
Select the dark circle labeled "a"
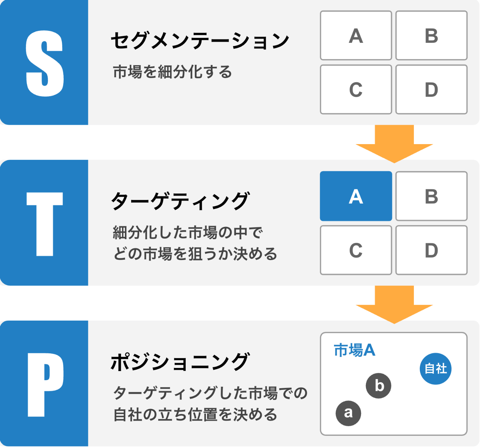(348, 413)
